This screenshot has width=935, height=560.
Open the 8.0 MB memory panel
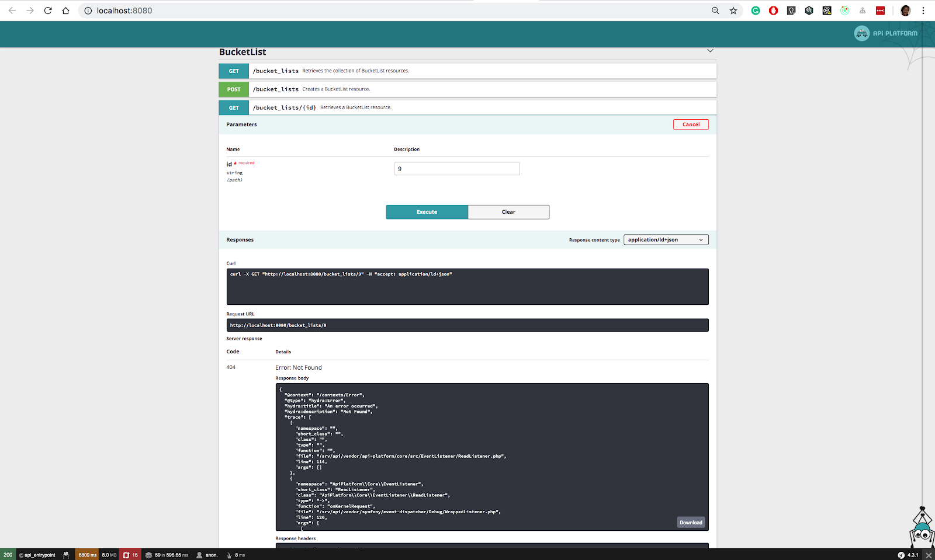[109, 555]
